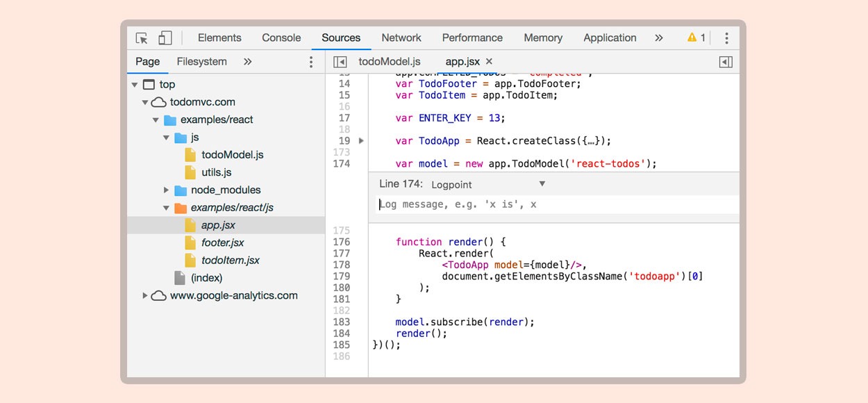This screenshot has width=868, height=403.
Task: Open todoModel.js in the file tree
Action: coord(233,155)
